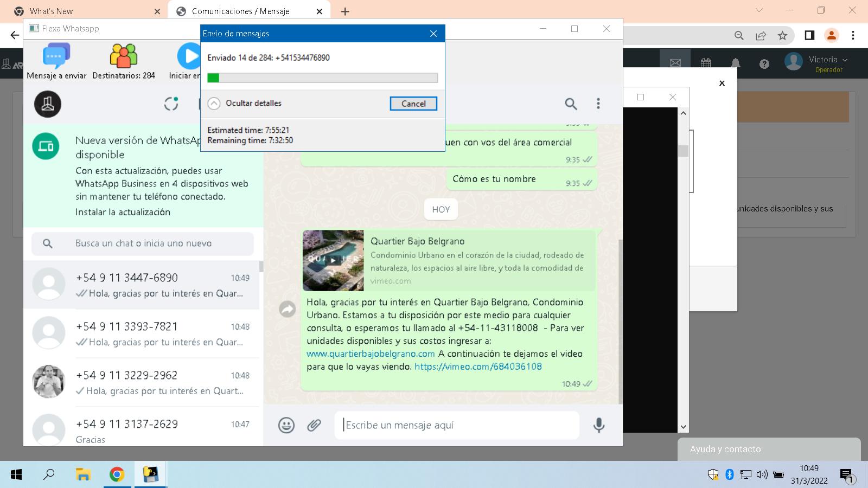The image size is (868, 488).
Task: Open Chrome from taskbar
Action: pyautogui.click(x=117, y=474)
